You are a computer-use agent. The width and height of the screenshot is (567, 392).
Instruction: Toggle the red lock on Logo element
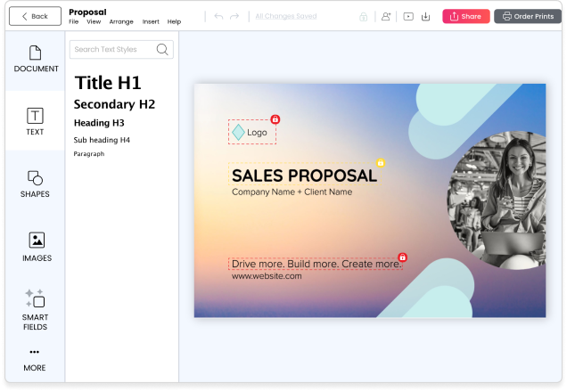pos(275,118)
